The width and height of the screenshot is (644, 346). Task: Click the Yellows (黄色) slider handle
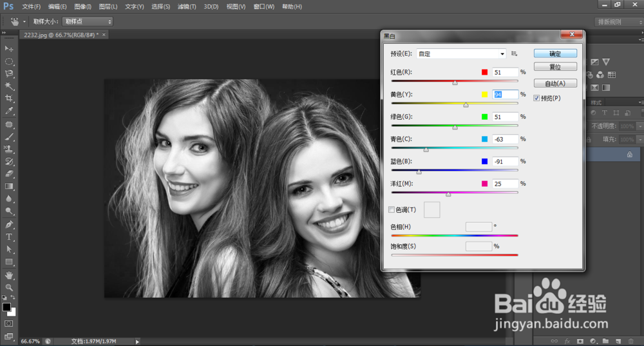pyautogui.click(x=466, y=105)
